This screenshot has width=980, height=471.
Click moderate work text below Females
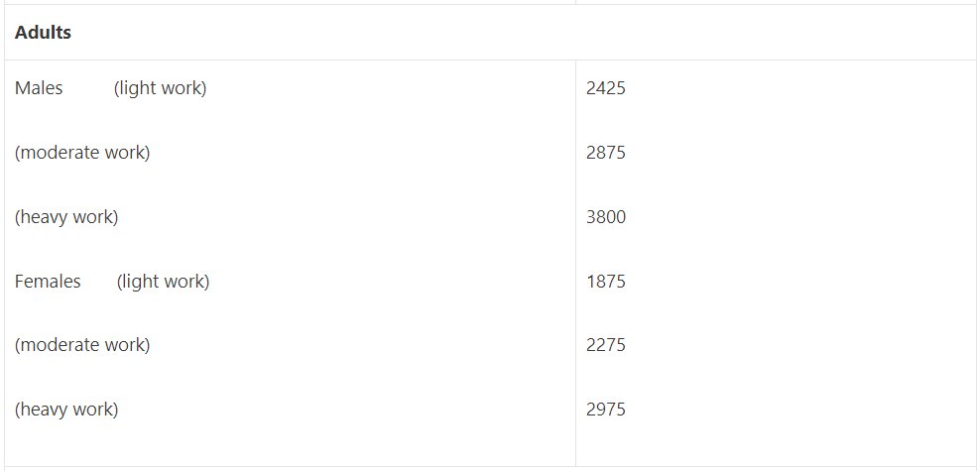[x=82, y=345]
